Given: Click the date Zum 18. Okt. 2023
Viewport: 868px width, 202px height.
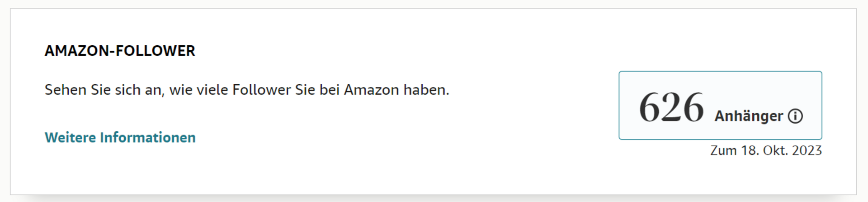Looking at the screenshot, I should tap(766, 150).
